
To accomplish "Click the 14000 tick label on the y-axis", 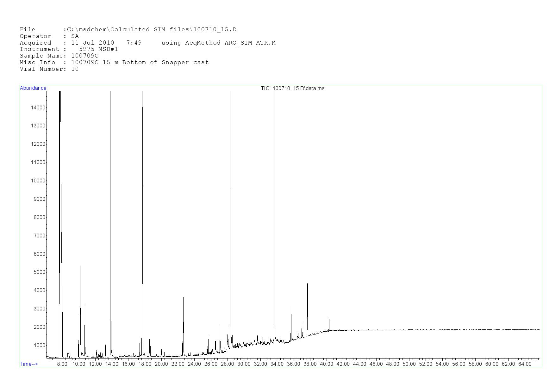I will pyautogui.click(x=38, y=108).
